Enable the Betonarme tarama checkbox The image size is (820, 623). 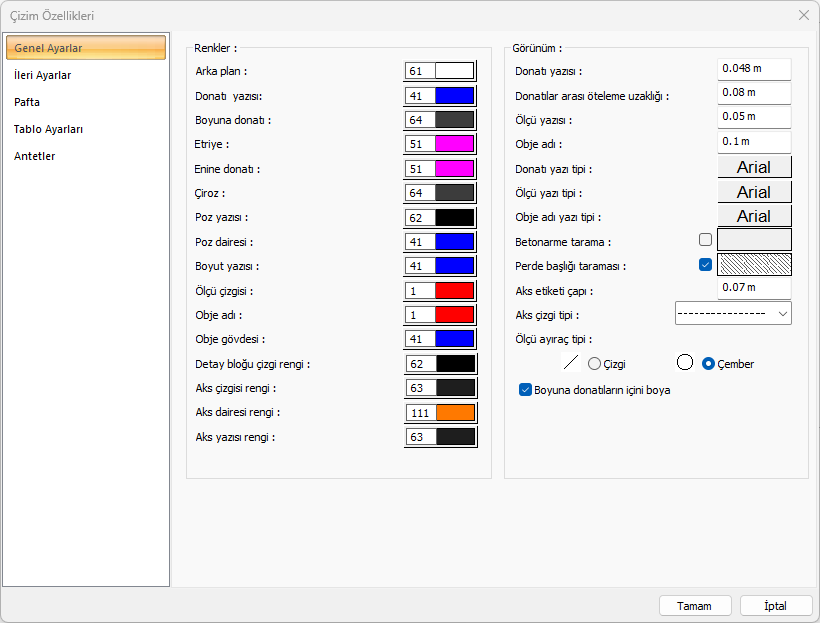(706, 240)
